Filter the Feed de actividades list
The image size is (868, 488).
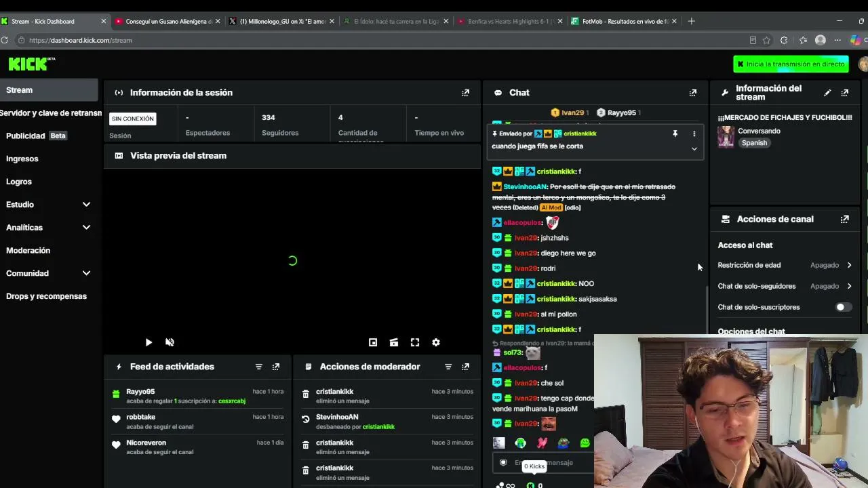pyautogui.click(x=258, y=367)
